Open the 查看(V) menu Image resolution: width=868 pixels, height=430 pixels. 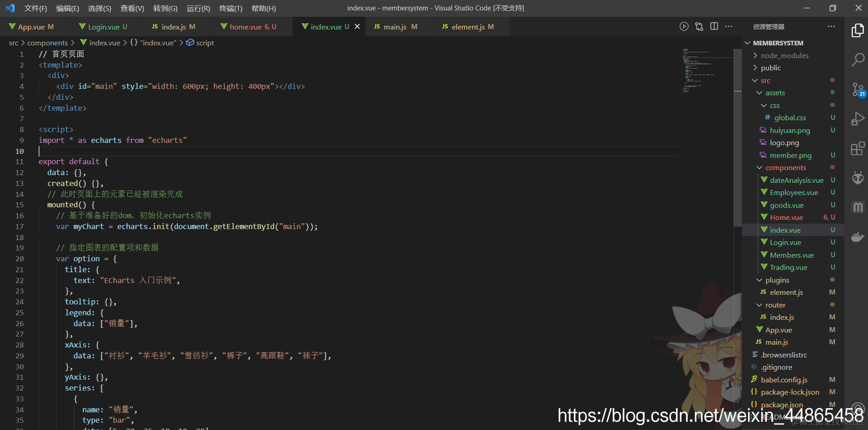point(132,8)
